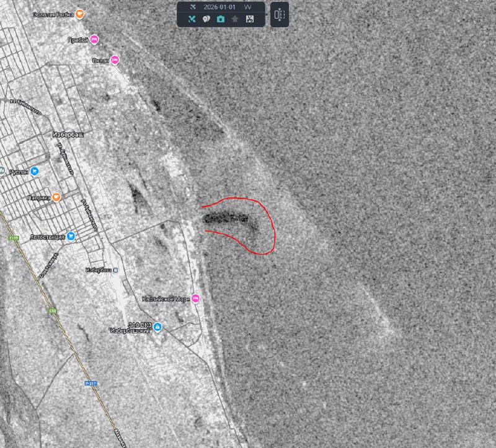The image size is (496, 448).
Task: Select the Прибой hotel marker
Action: (94, 40)
